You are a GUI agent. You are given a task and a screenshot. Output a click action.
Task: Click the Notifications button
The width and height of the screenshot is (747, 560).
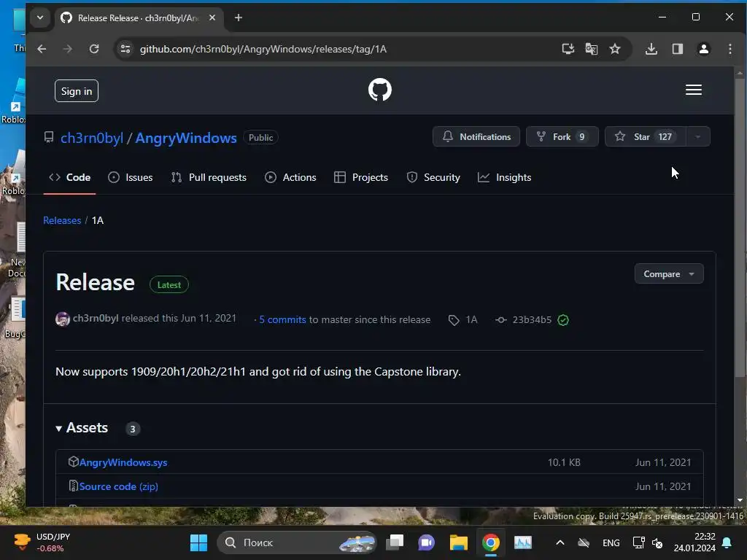(476, 136)
